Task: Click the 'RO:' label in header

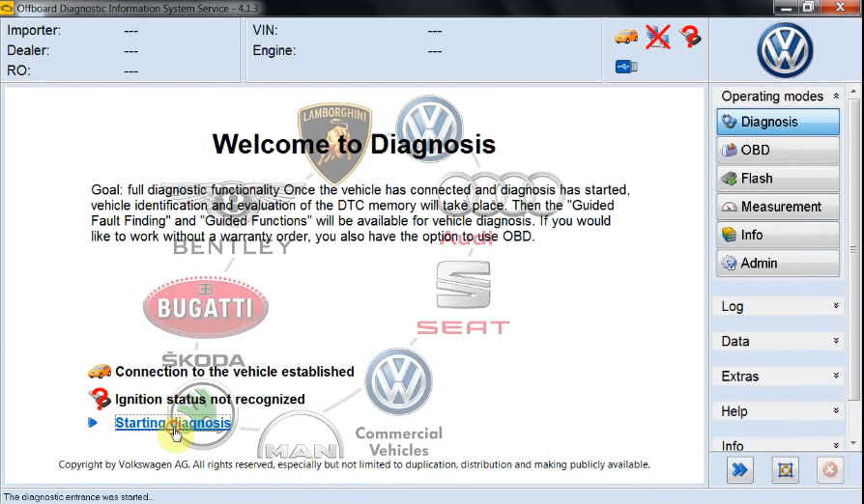Action: [x=18, y=70]
